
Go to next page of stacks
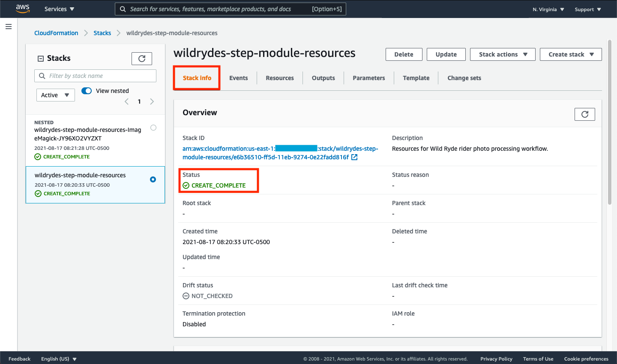pyautogui.click(x=152, y=101)
